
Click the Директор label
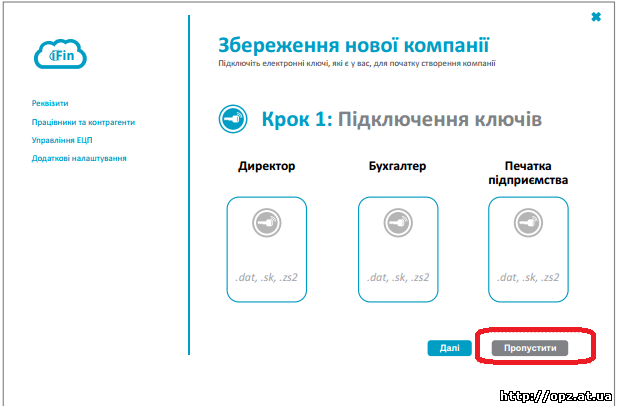pyautogui.click(x=266, y=166)
